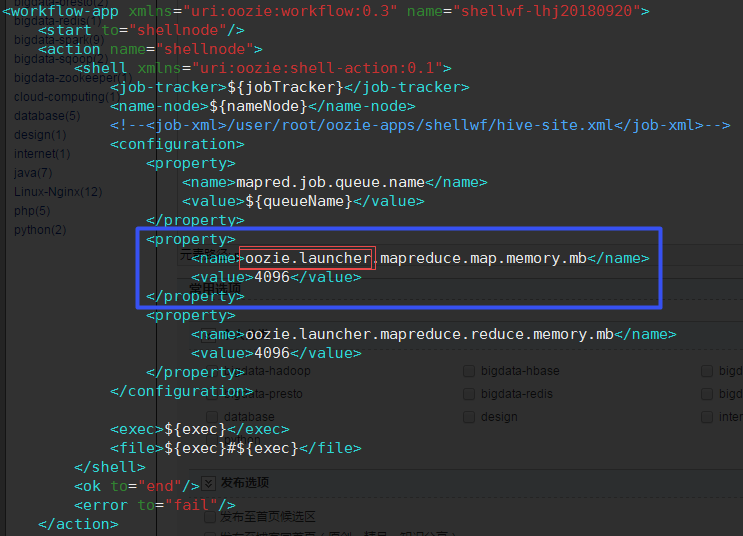Open the php(5) category link
The width and height of the screenshot is (743, 536).
[x=32, y=210]
